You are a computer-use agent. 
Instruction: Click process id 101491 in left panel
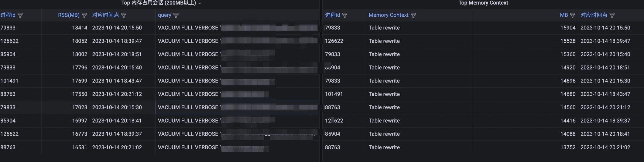pos(9,81)
